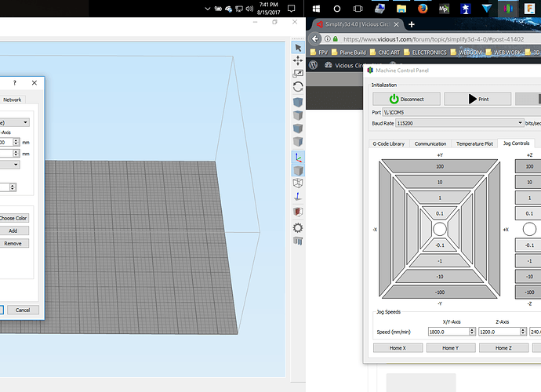Close the Simplify3d 4.0 browser tab
Image resolution: width=541 pixels, height=392 pixels.
click(x=397, y=24)
